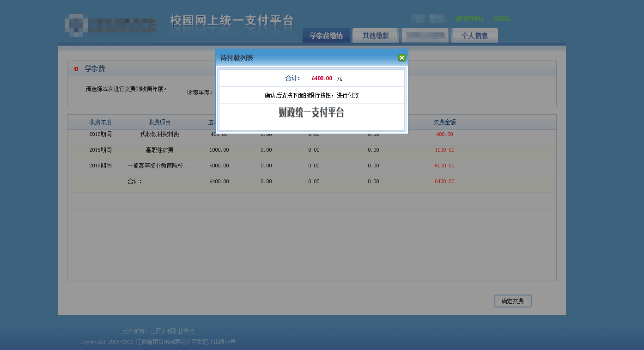This screenshot has width=644, height=350.
Task: Select the 代收教材资料费 fee row
Action: [159, 135]
